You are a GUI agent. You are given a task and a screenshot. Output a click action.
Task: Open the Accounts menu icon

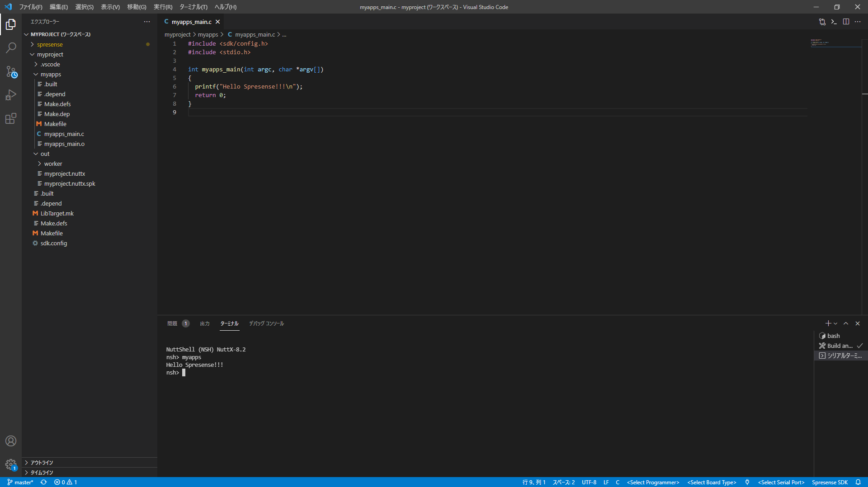coord(11,441)
